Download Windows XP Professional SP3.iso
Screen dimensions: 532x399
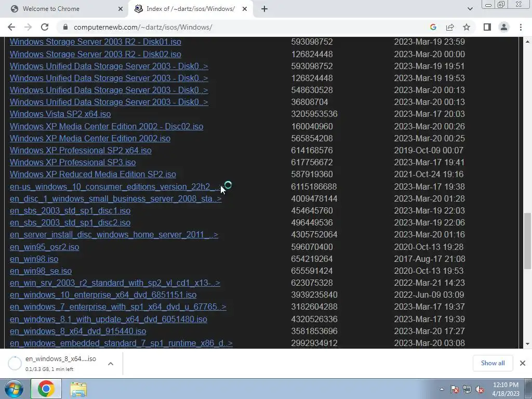click(73, 162)
